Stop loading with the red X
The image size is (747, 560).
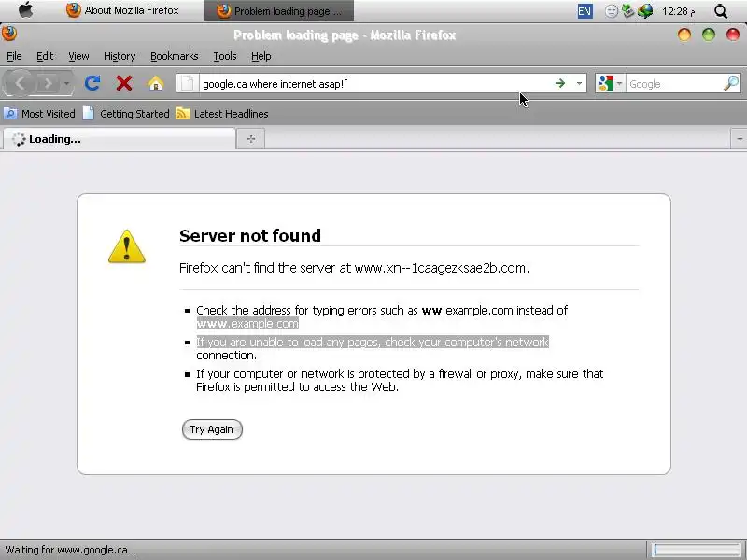tap(124, 83)
